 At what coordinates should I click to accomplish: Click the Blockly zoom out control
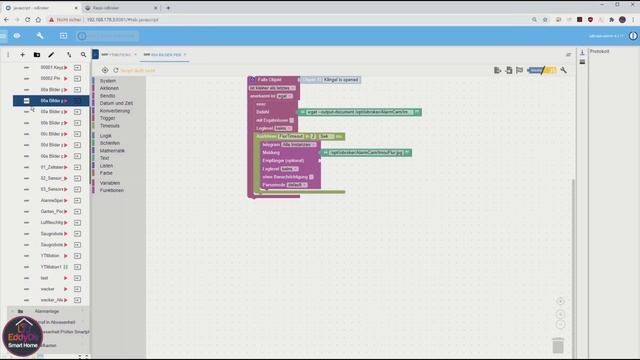coord(560,324)
